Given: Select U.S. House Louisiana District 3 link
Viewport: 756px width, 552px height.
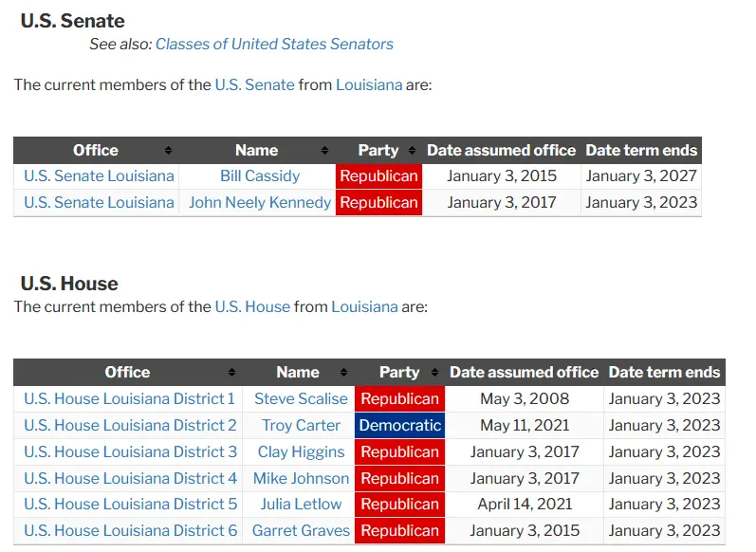Looking at the screenshot, I should pos(131,451).
